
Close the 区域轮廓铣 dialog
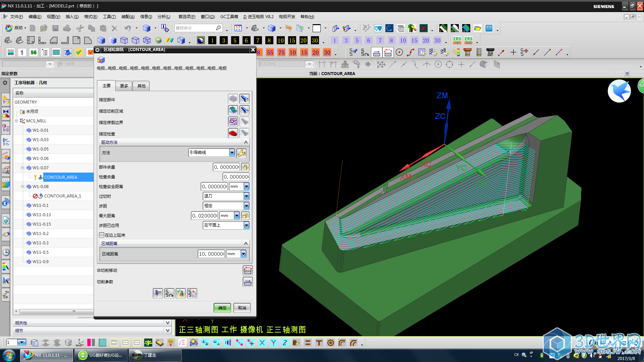253,50
